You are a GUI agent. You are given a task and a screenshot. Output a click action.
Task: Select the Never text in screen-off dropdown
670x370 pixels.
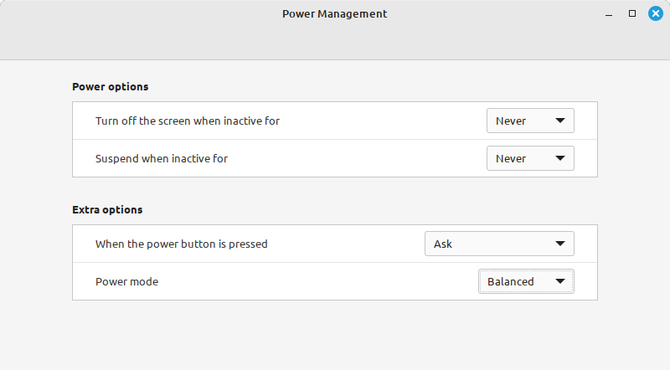click(511, 121)
